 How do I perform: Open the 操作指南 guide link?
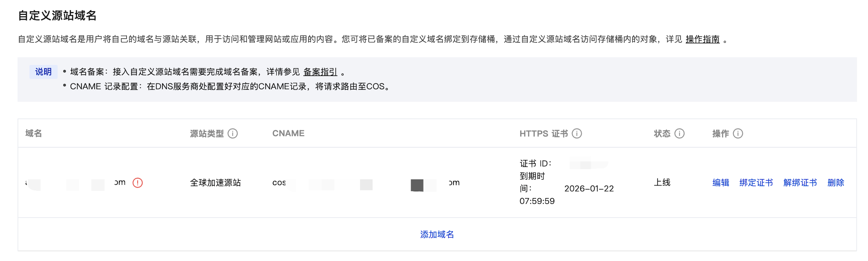pyautogui.click(x=702, y=39)
